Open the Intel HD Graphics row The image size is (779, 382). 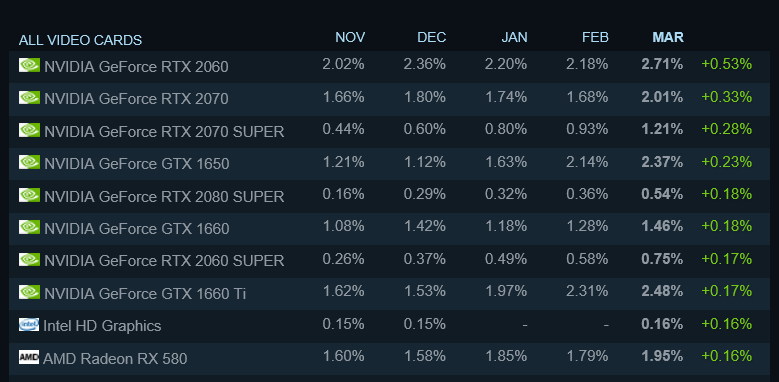click(x=390, y=326)
